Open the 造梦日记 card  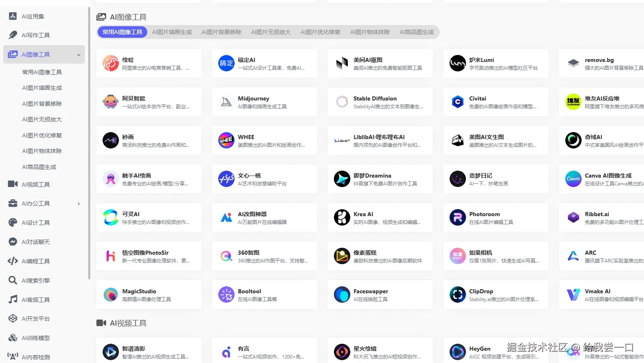496,179
